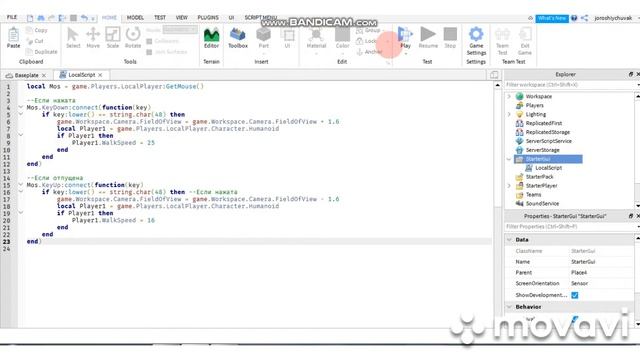Click the Anchor button
Viewport: 640px width, 360px height.
point(369,52)
